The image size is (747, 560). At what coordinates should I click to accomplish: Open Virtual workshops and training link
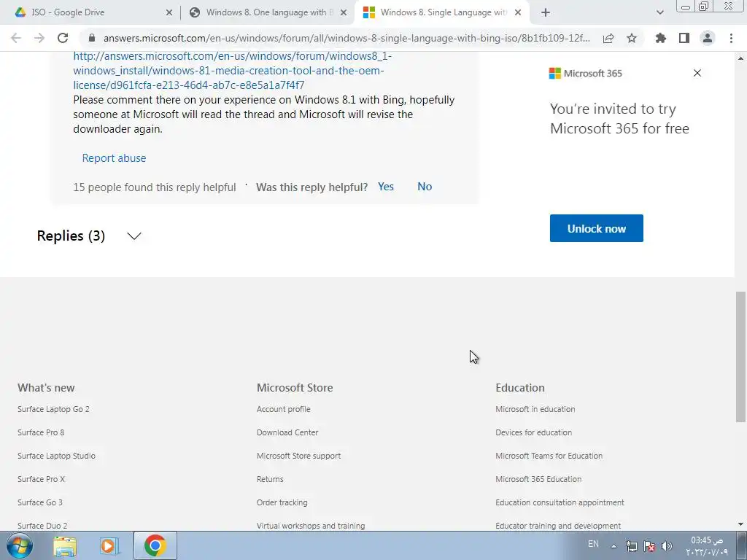311,526
